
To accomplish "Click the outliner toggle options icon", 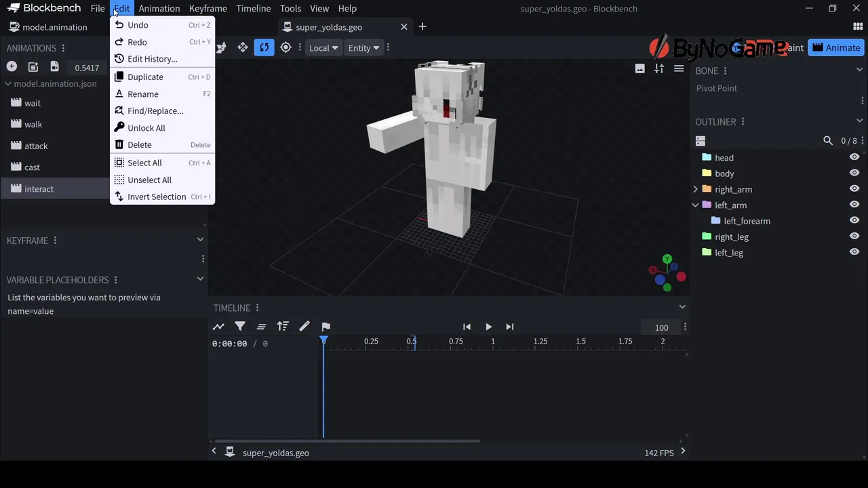I will point(701,141).
